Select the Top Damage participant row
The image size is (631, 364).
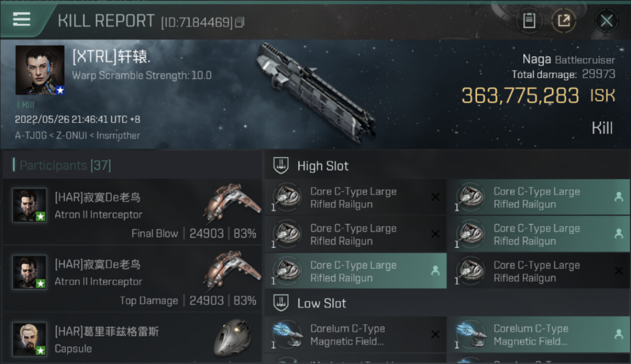(x=132, y=279)
